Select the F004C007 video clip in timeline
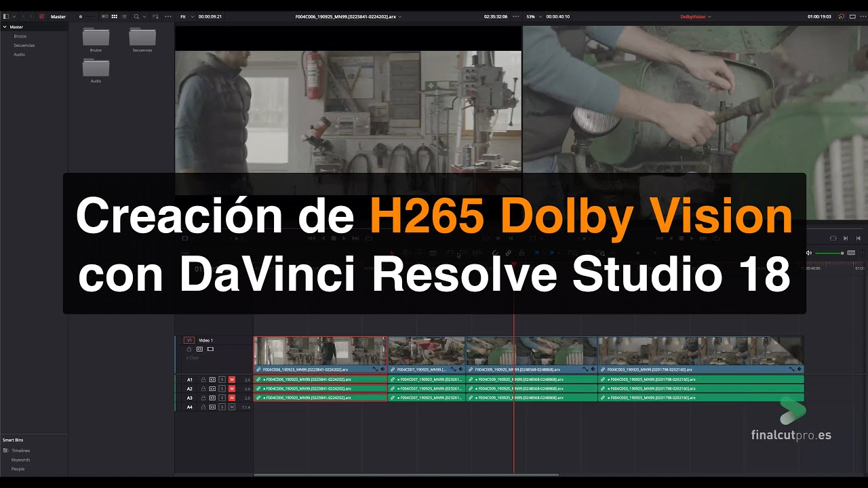 (427, 355)
